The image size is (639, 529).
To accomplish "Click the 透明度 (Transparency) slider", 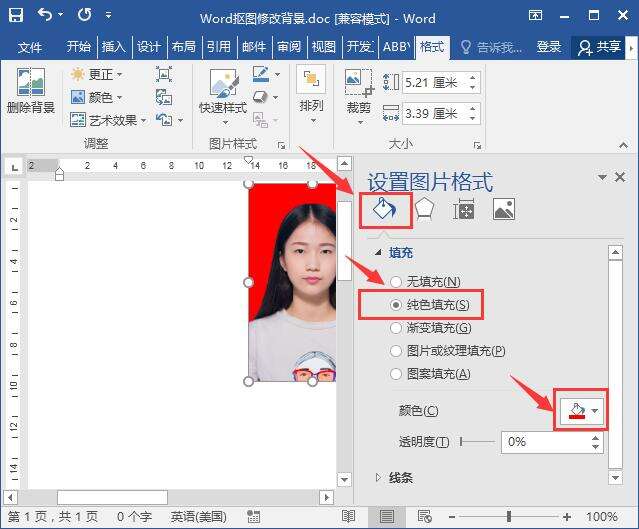I will coord(477,441).
